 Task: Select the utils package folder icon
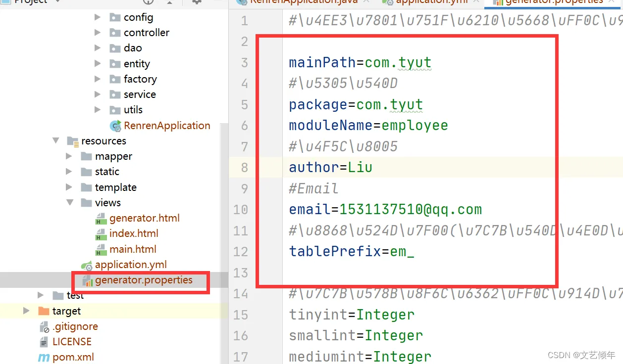pyautogui.click(x=115, y=110)
